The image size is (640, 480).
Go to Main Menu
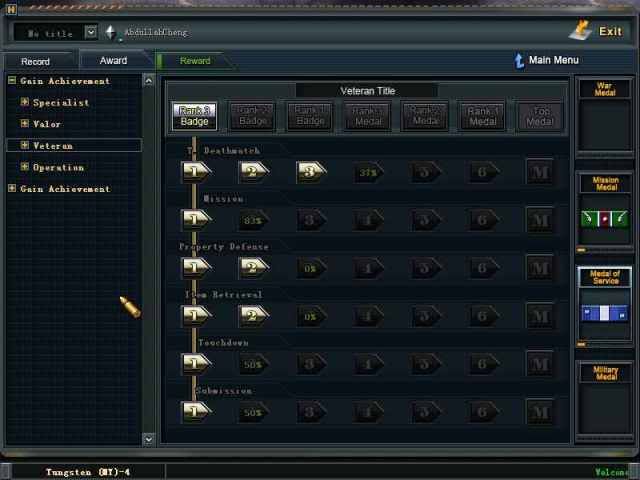(x=546, y=61)
